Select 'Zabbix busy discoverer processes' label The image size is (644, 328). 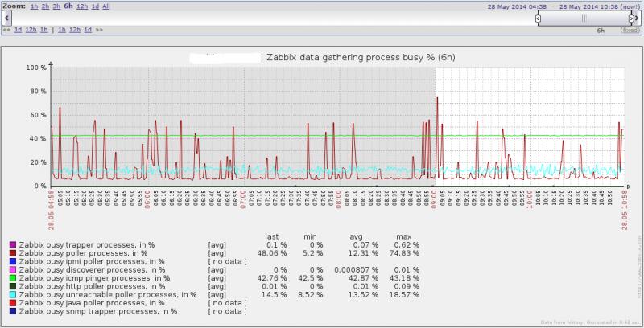coord(92,270)
